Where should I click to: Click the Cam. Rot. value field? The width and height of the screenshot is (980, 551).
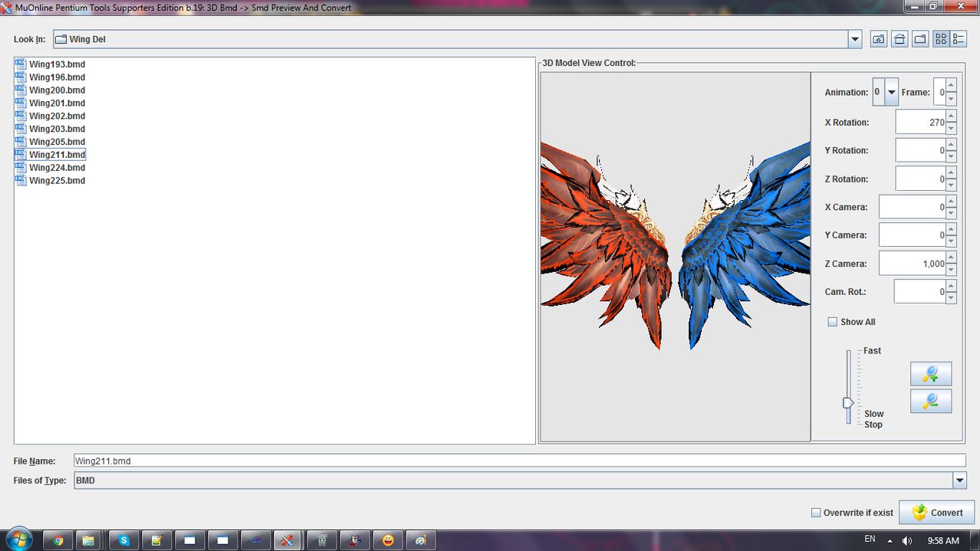pos(920,292)
